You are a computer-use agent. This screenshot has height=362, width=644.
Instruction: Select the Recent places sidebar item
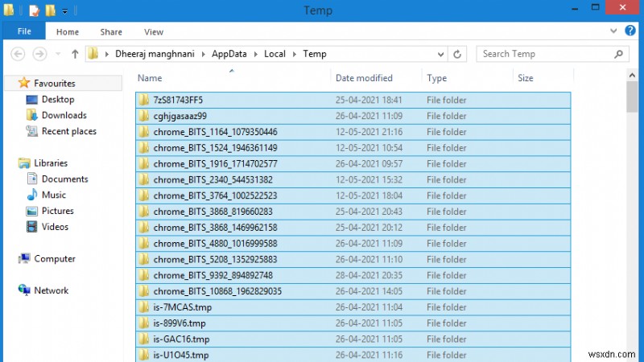coord(68,131)
